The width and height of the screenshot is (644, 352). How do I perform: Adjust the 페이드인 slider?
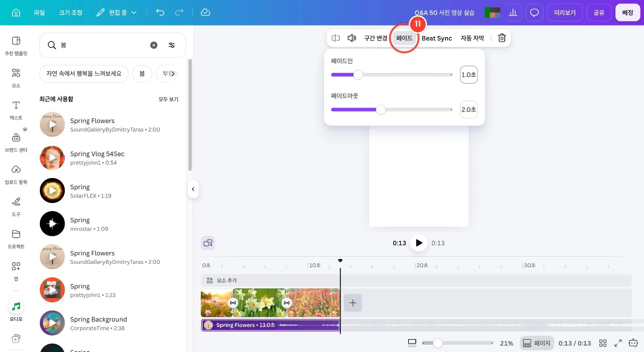coord(358,75)
